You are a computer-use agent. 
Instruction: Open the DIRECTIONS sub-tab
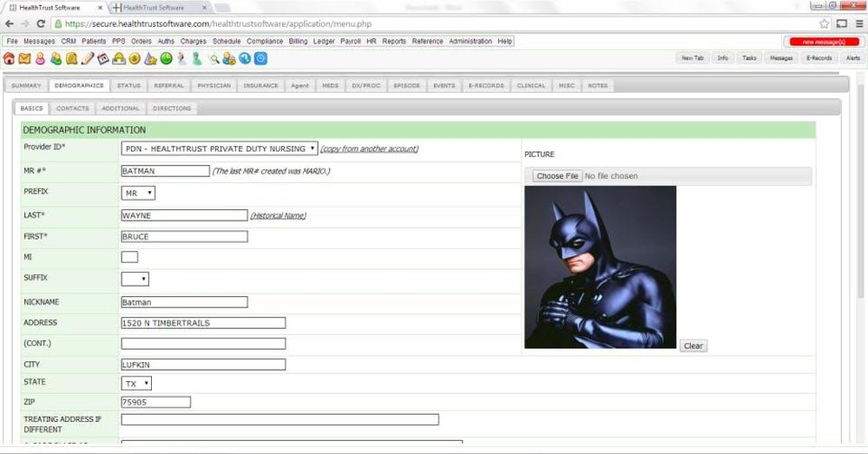172,109
